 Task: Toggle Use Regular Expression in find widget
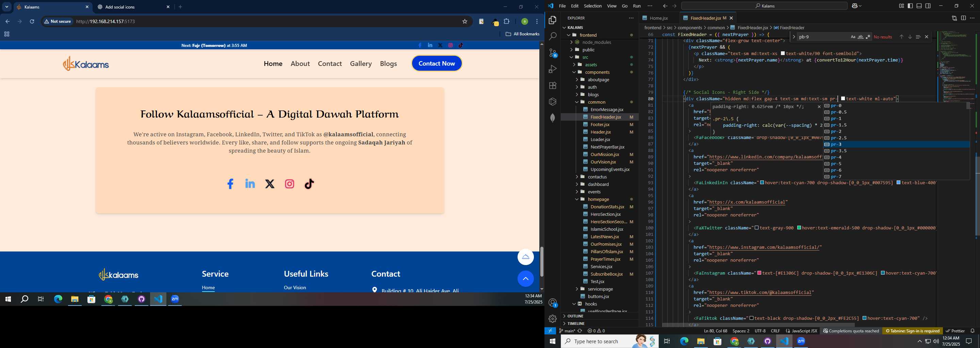click(x=868, y=37)
